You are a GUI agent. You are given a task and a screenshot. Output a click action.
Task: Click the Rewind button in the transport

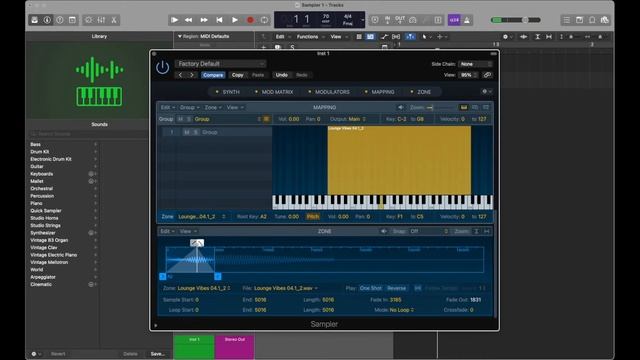point(189,20)
